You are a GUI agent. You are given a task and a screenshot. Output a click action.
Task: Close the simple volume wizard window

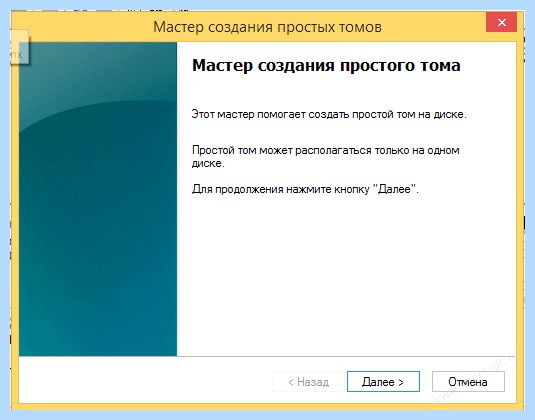tap(501, 23)
